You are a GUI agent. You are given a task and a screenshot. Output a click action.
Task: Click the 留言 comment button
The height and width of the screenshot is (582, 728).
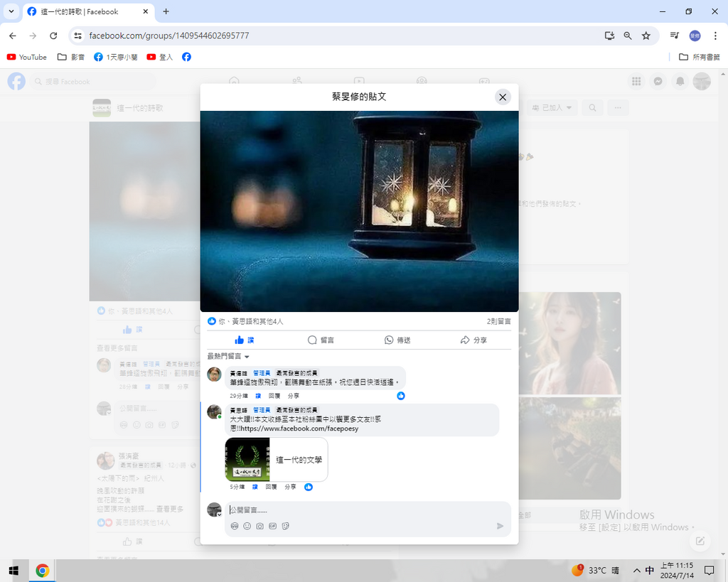tap(321, 340)
